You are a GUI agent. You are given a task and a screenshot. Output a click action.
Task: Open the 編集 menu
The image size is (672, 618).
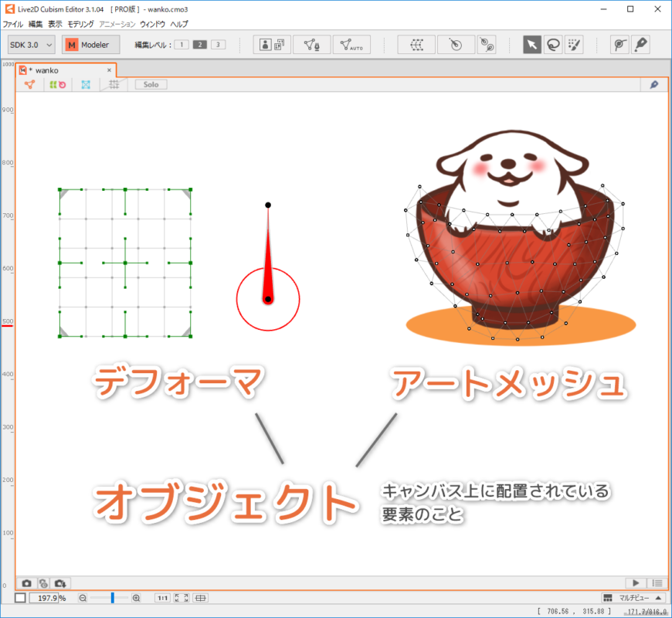pos(36,24)
